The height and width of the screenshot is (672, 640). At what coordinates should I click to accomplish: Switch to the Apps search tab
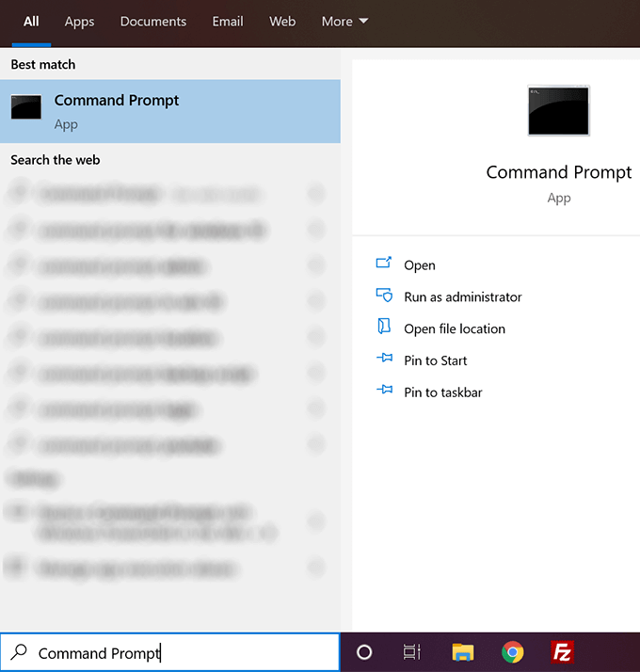click(x=79, y=22)
